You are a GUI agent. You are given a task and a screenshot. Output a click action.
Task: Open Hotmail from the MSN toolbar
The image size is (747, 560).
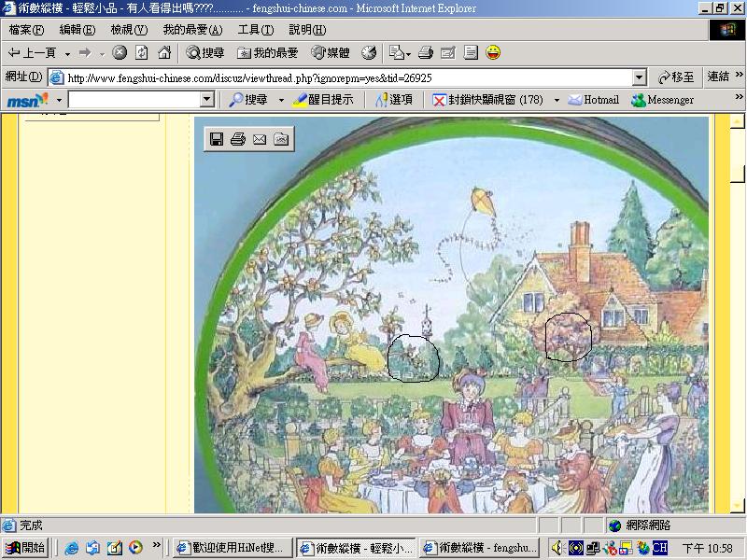point(594,100)
